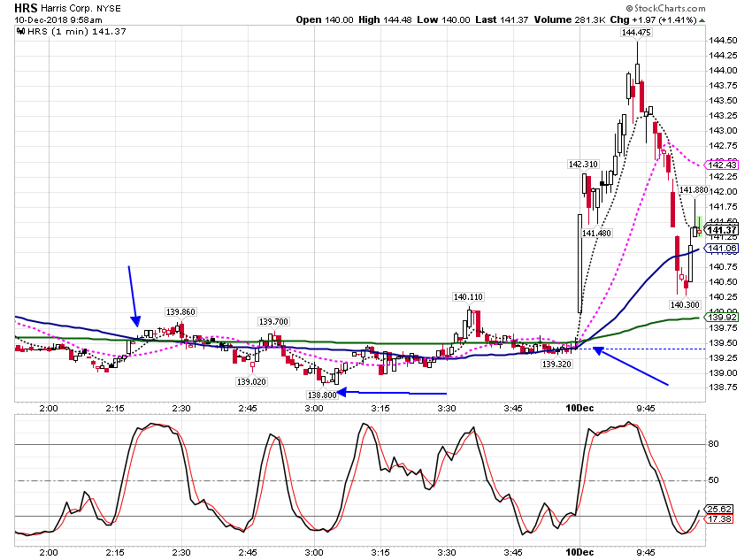Viewport: 752px width, 560px height.
Task: Click the 141.480 price label
Action: (x=596, y=233)
